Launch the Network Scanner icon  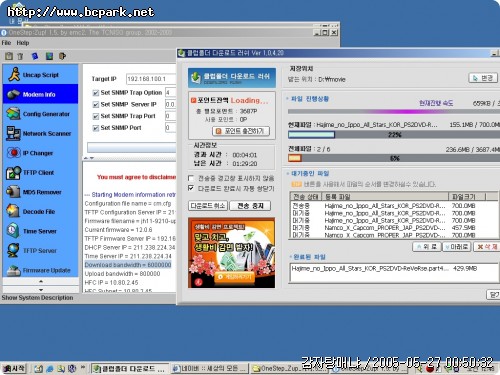pyautogui.click(x=13, y=133)
